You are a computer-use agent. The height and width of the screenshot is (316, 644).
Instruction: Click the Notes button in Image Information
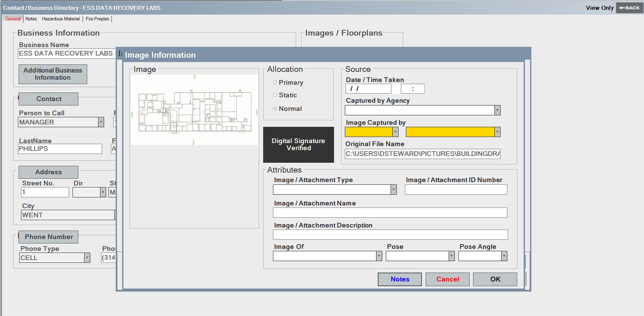pyautogui.click(x=400, y=279)
